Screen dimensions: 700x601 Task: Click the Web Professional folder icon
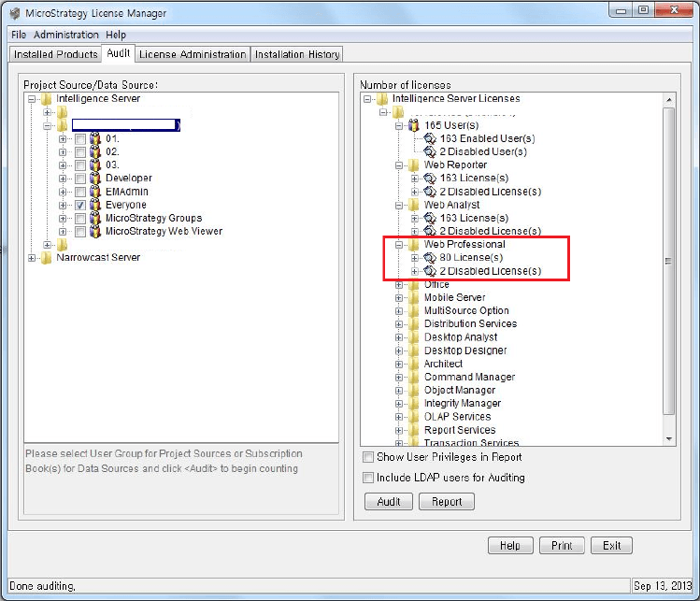click(414, 245)
